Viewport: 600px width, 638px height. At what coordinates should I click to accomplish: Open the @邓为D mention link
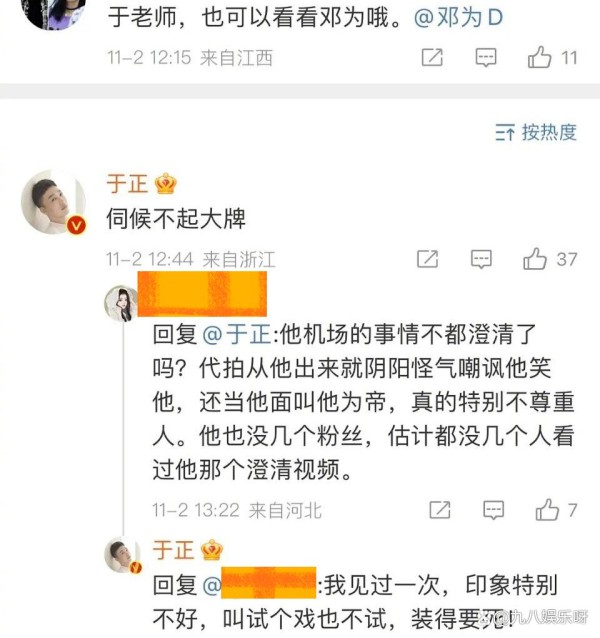(458, 18)
